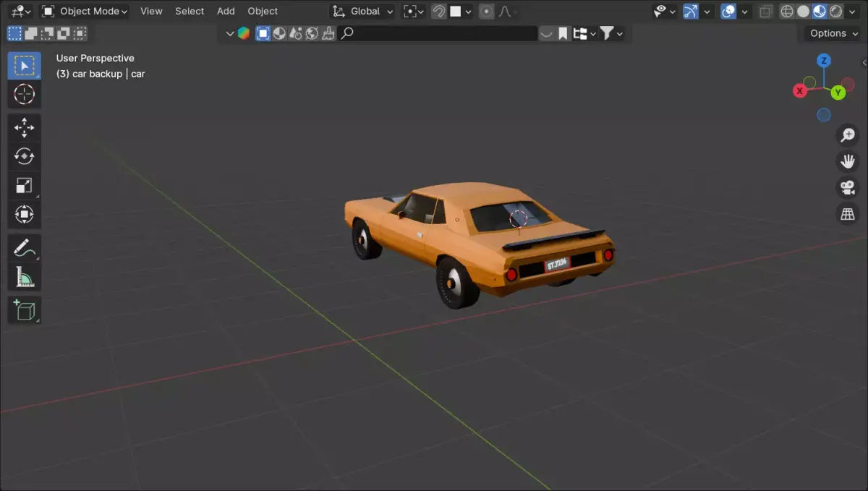This screenshot has width=868, height=491.
Task: Open the Object menu
Action: (x=263, y=12)
